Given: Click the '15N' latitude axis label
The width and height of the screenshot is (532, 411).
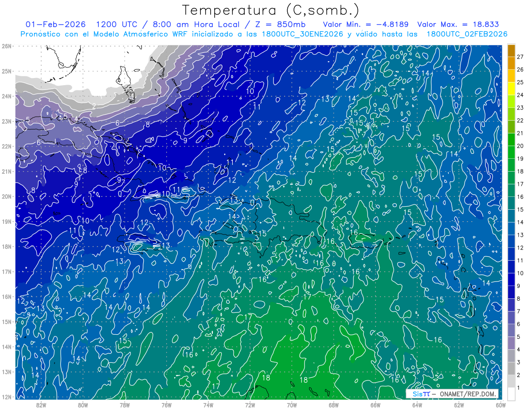Looking at the screenshot, I should (x=7, y=322).
